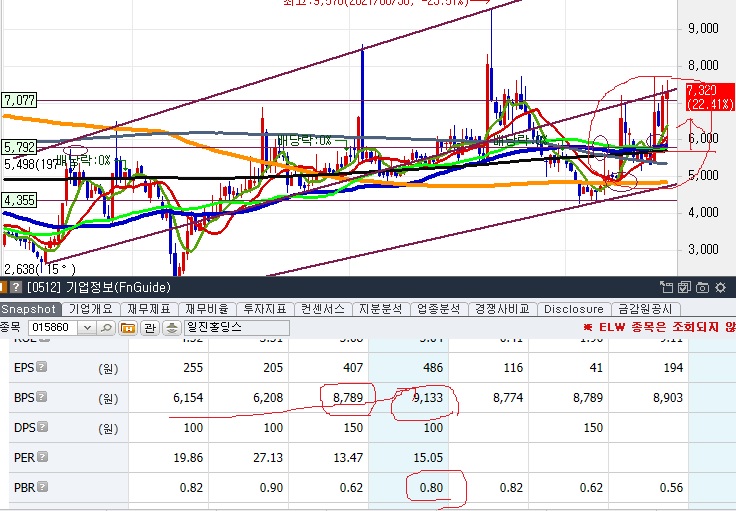Click the BPS value 6,208
This screenshot has height=511, width=736.
click(x=268, y=398)
